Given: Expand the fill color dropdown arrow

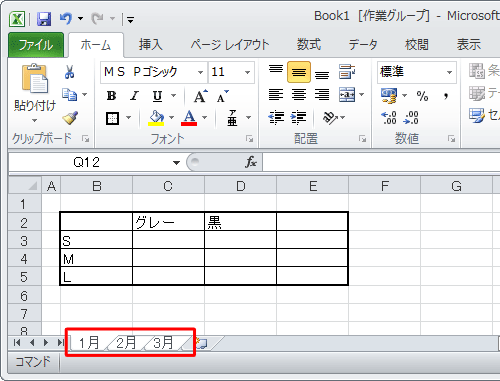Looking at the screenshot, I should click(x=171, y=118).
